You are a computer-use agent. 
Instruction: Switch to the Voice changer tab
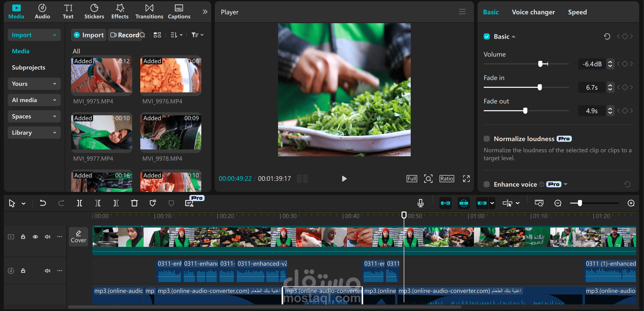click(533, 12)
